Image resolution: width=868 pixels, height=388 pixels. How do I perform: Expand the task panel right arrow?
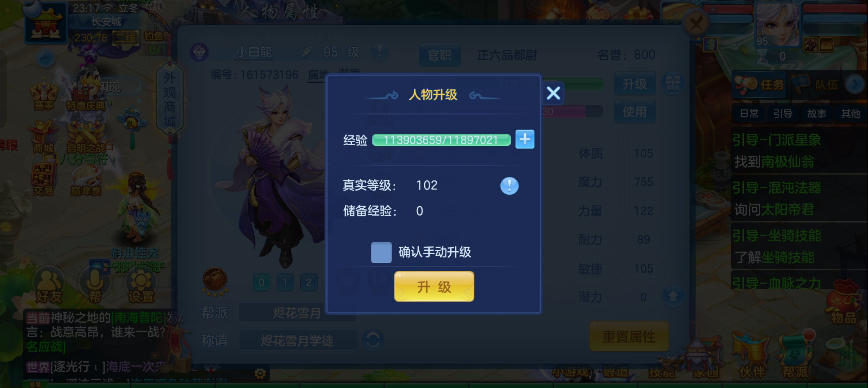pyautogui.click(x=855, y=84)
